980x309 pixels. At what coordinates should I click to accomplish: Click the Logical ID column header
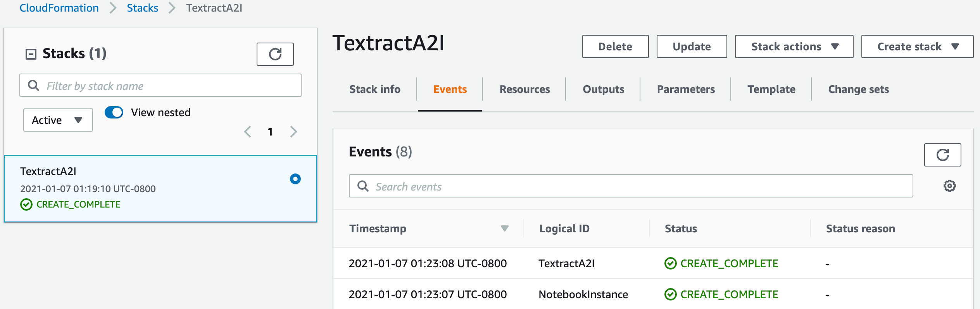tap(564, 228)
